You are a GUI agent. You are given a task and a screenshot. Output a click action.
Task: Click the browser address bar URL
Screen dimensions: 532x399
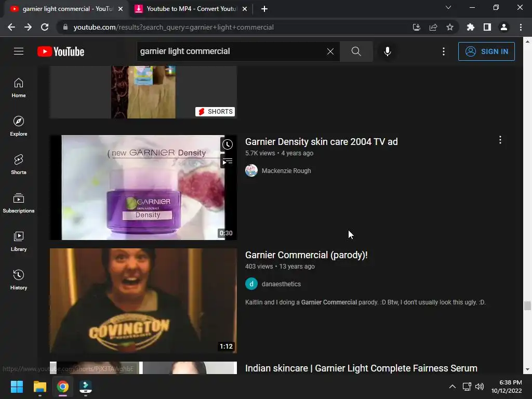(174, 27)
